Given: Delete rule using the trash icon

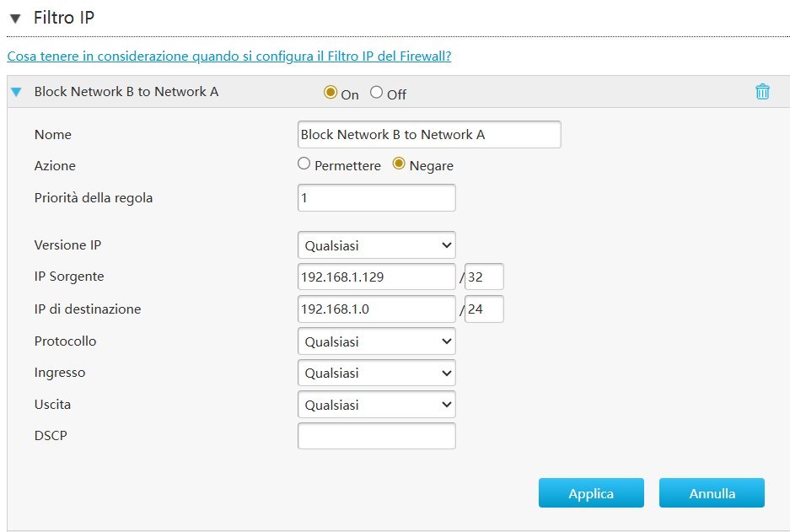Looking at the screenshot, I should point(762,92).
